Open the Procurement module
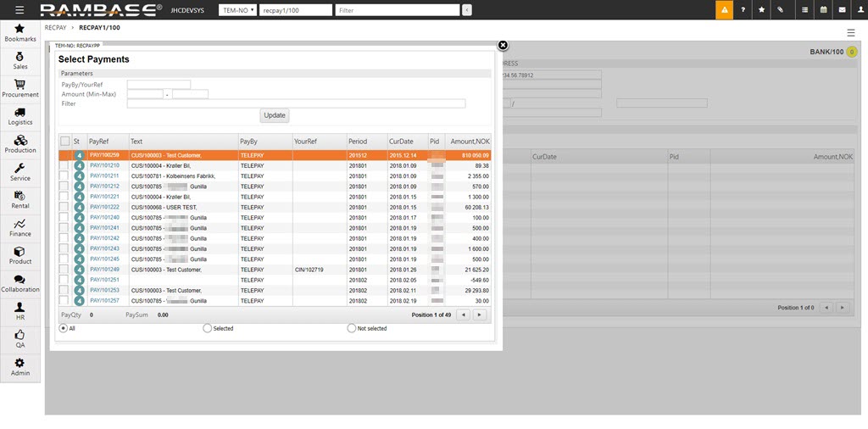Viewport: 868px width, 429px height. 19,88
